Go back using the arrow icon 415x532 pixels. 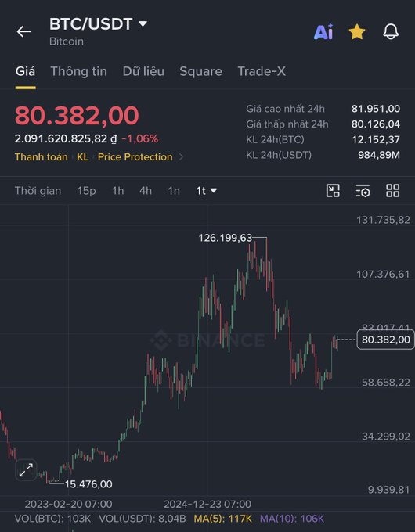(x=23, y=31)
